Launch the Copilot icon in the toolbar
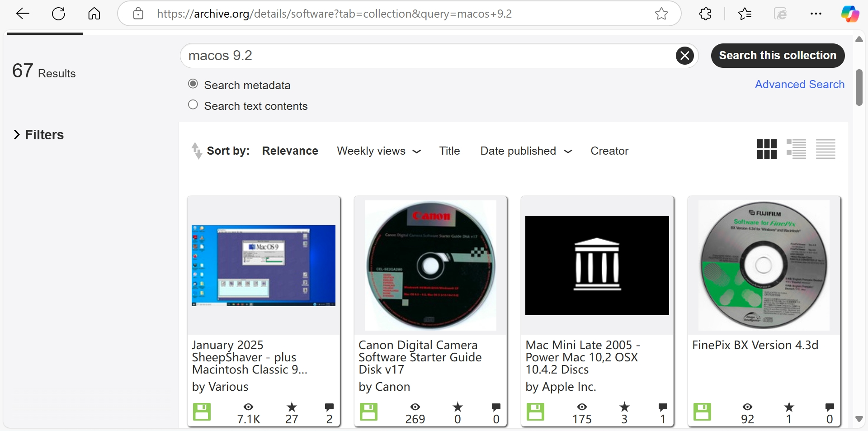Image resolution: width=868 pixels, height=431 pixels. tap(850, 14)
